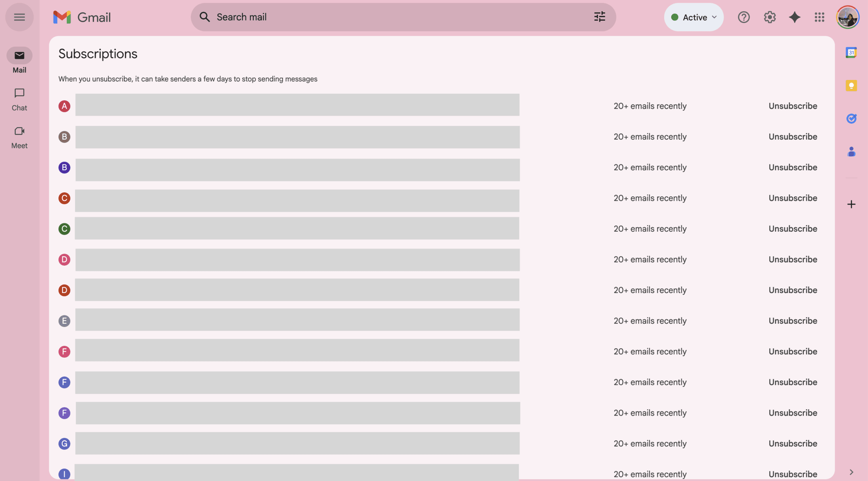Switch to the Chat tab

[19, 99]
